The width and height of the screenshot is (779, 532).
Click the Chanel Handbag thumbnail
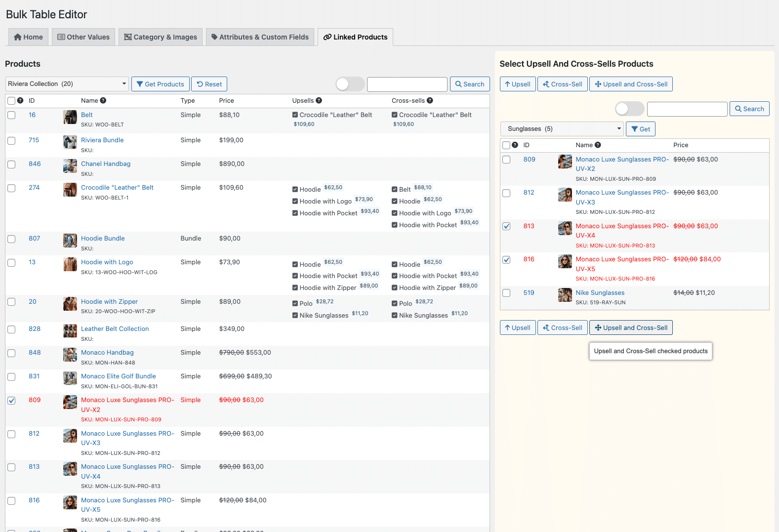[70, 166]
